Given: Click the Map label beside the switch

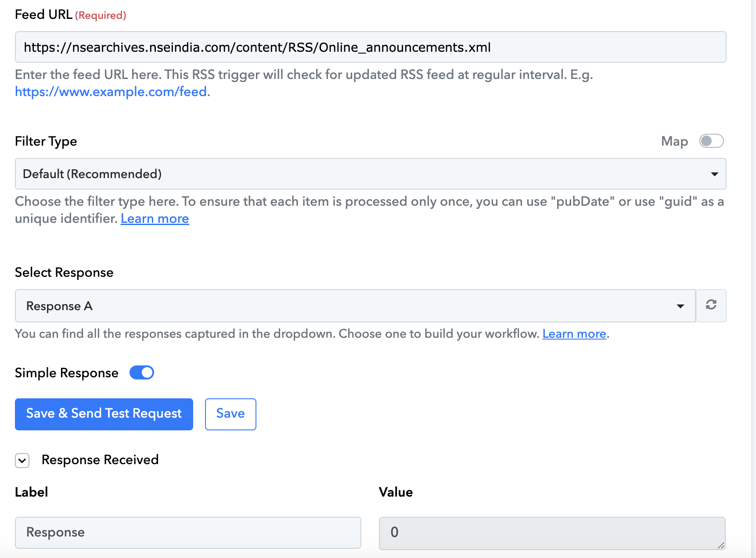Looking at the screenshot, I should (674, 141).
